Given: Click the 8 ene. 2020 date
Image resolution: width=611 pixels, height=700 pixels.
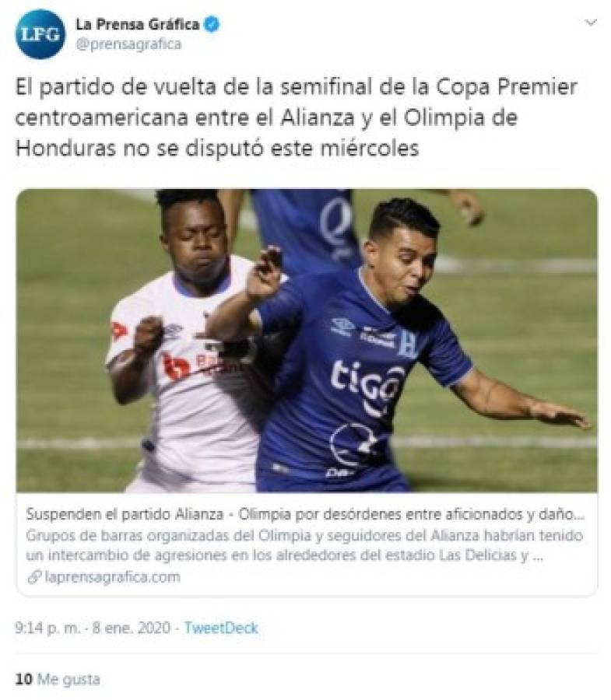Looking at the screenshot, I should (132, 628).
